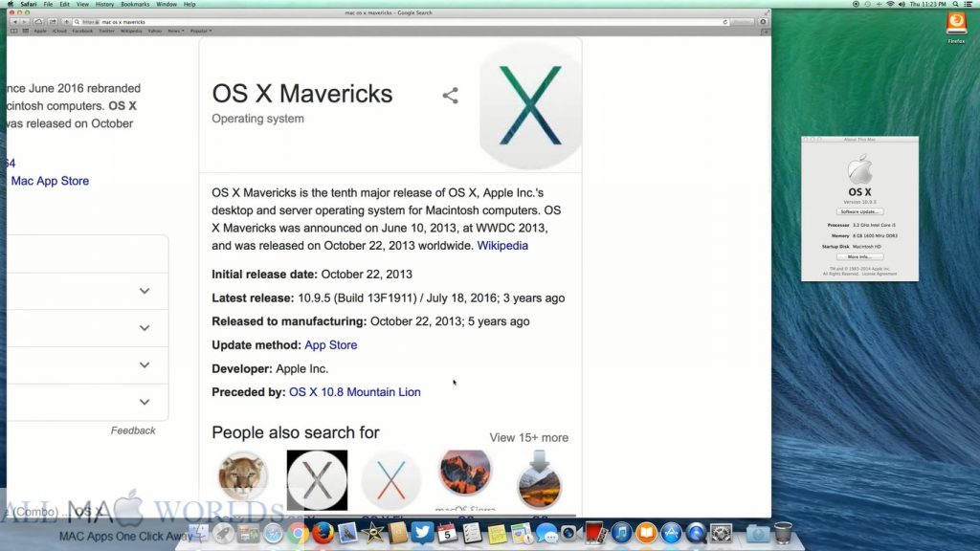
Task: Open Messages from the Dock
Action: 546,533
